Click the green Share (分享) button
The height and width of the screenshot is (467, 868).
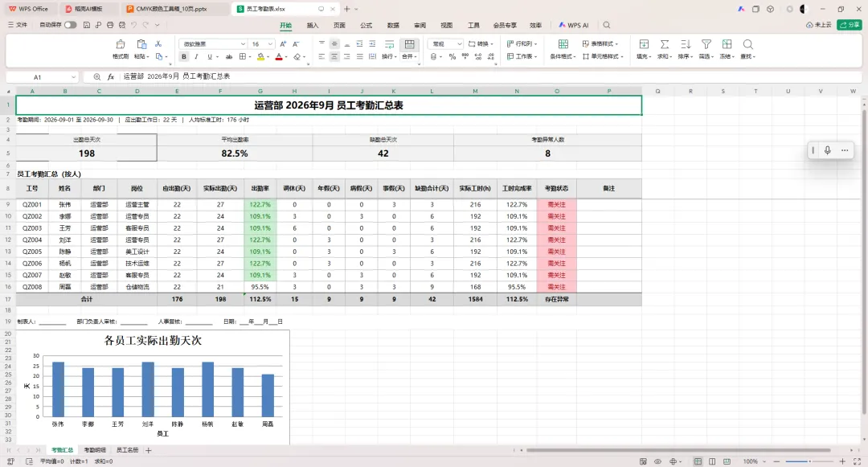(850, 25)
